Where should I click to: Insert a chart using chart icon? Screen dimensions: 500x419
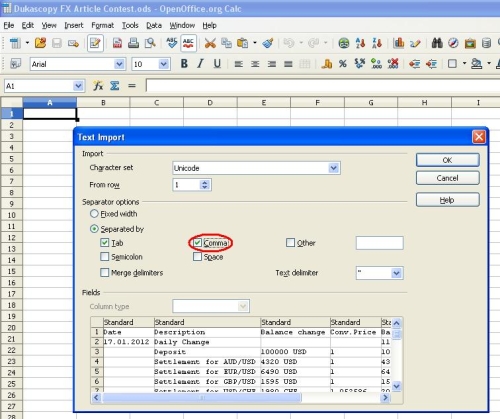pos(399,43)
